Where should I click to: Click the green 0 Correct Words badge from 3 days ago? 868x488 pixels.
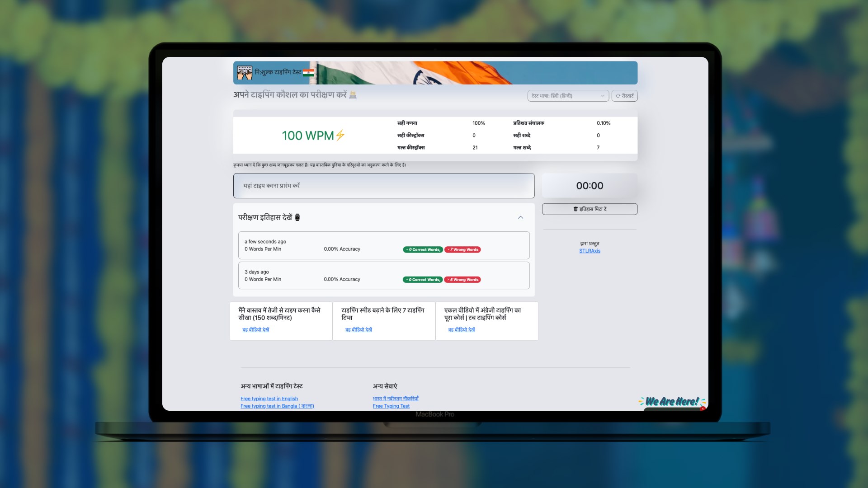(x=423, y=280)
